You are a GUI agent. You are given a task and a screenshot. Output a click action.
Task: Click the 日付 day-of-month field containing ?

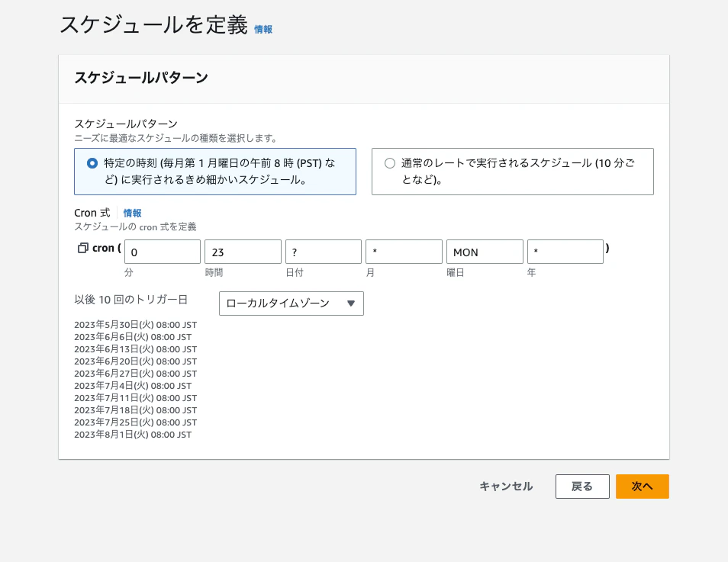tap(324, 252)
